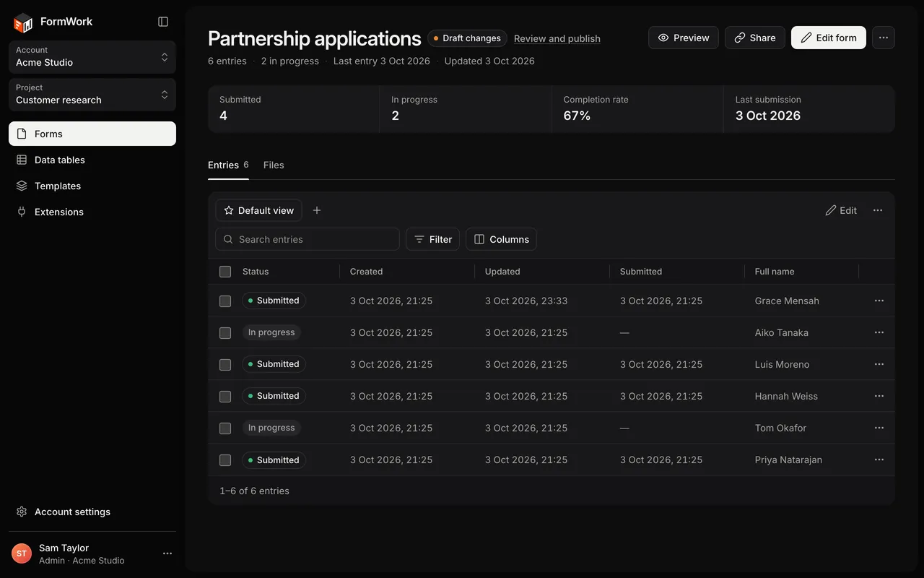Collapse the sidebar with the panel icon
Screen dimensions: 924x578
(x=163, y=22)
